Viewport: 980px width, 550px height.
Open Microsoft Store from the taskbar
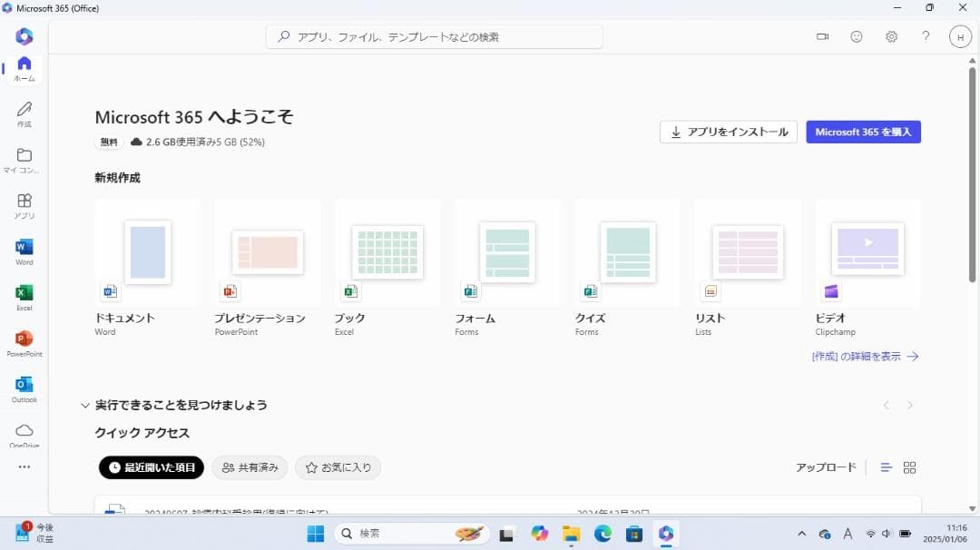coord(634,534)
